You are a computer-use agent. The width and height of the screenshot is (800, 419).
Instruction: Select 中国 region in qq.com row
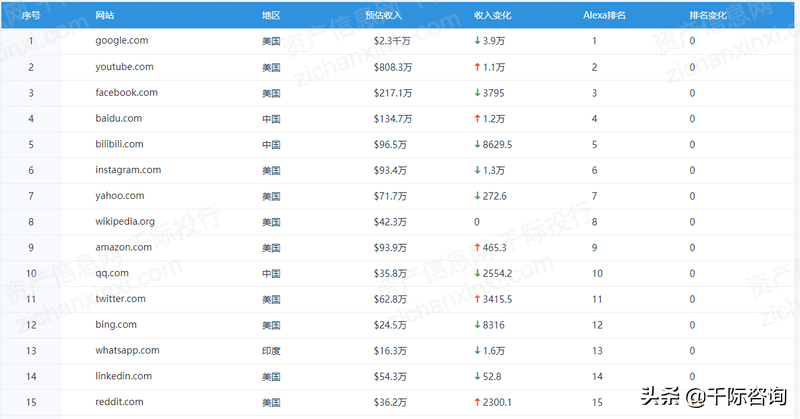click(271, 274)
